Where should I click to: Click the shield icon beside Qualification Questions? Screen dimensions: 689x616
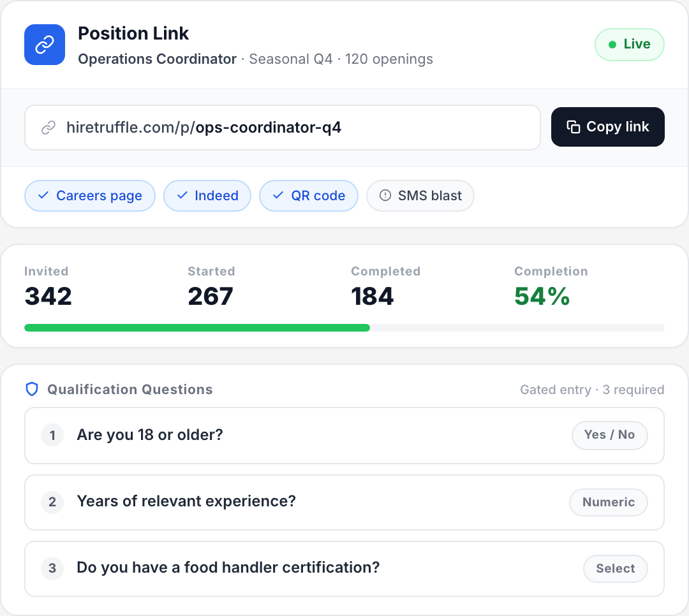[32, 389]
